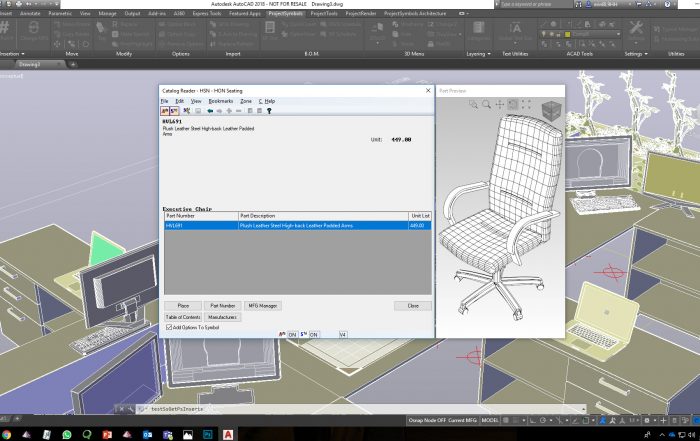Image resolution: width=700 pixels, height=441 pixels.
Task: Open WhatsApp from the taskbar
Action: point(67,434)
